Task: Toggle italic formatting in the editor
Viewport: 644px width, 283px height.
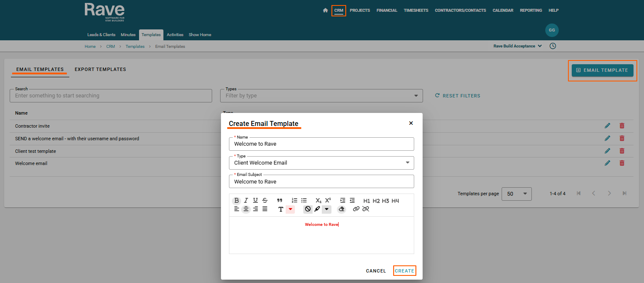Action: point(246,201)
